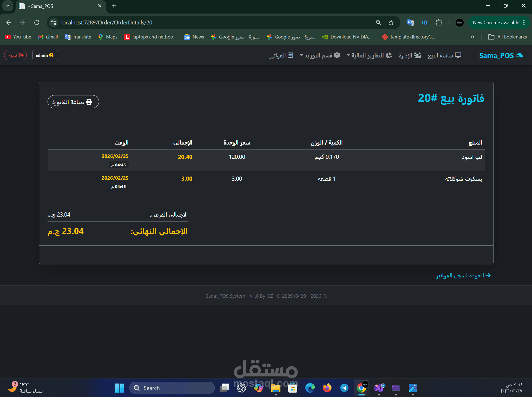
Task: Open the Chrome extensions puzzle icon
Action: point(439,23)
